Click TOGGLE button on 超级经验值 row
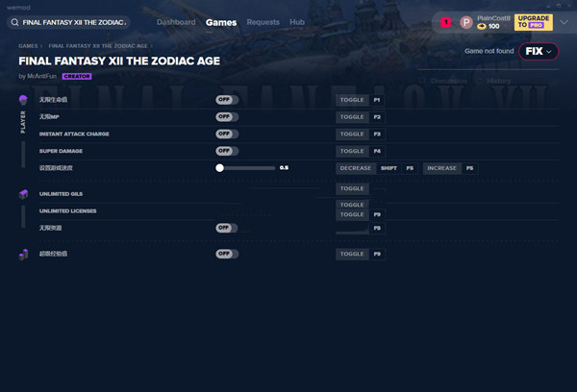The width and height of the screenshot is (577, 392). pos(352,254)
